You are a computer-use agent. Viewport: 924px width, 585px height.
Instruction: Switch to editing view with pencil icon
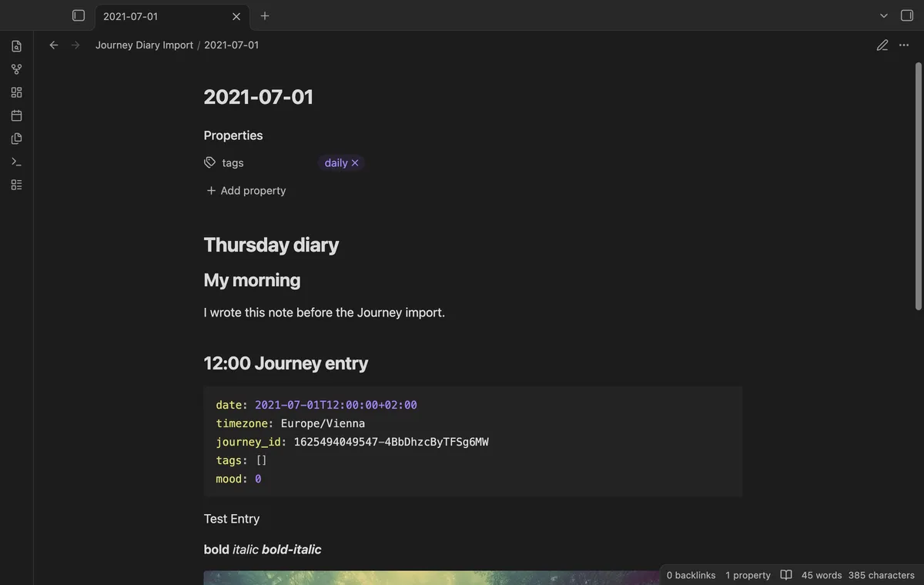pos(882,45)
